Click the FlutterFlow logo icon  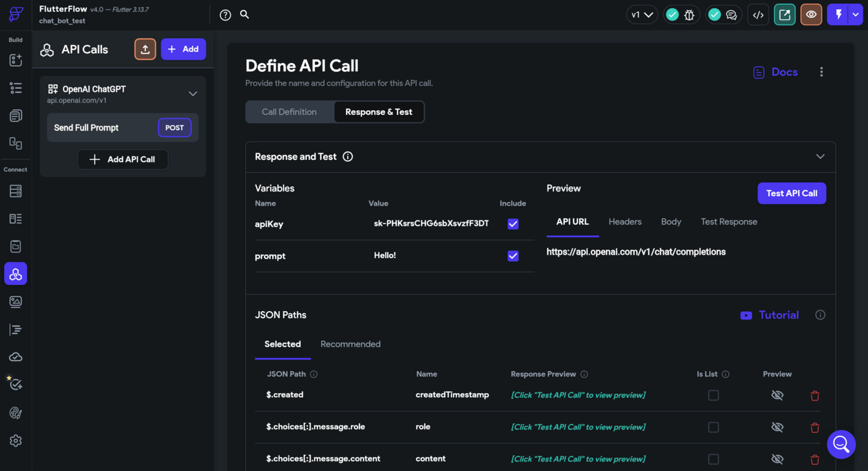15,14
